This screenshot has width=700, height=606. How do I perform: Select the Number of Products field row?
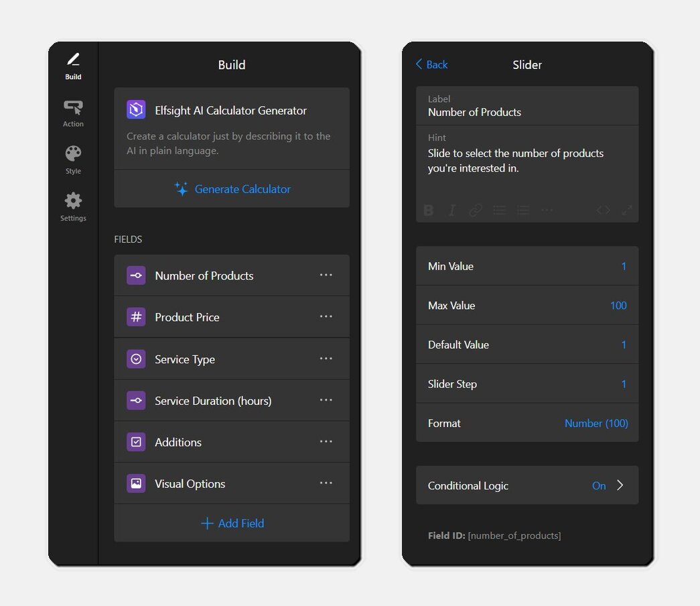pos(232,276)
